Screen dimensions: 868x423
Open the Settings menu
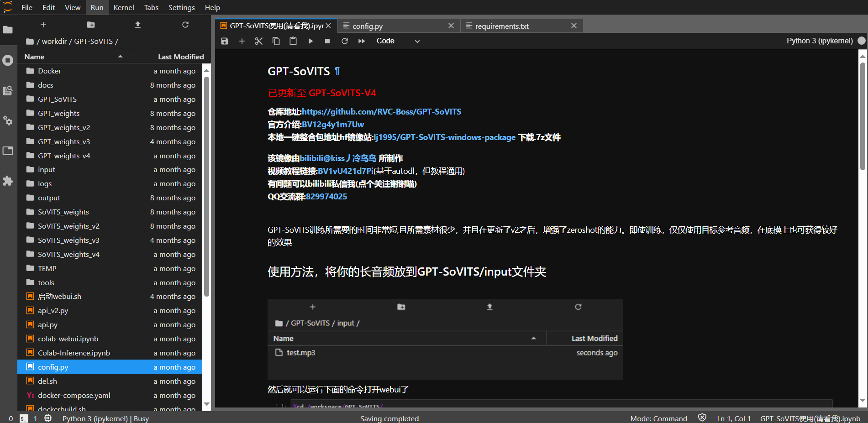point(181,7)
